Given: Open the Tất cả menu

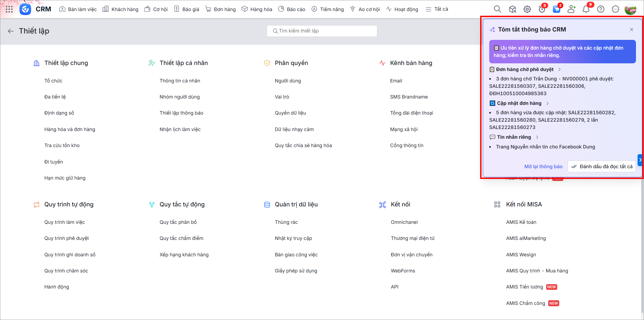Looking at the screenshot, I should pyautogui.click(x=437, y=9).
